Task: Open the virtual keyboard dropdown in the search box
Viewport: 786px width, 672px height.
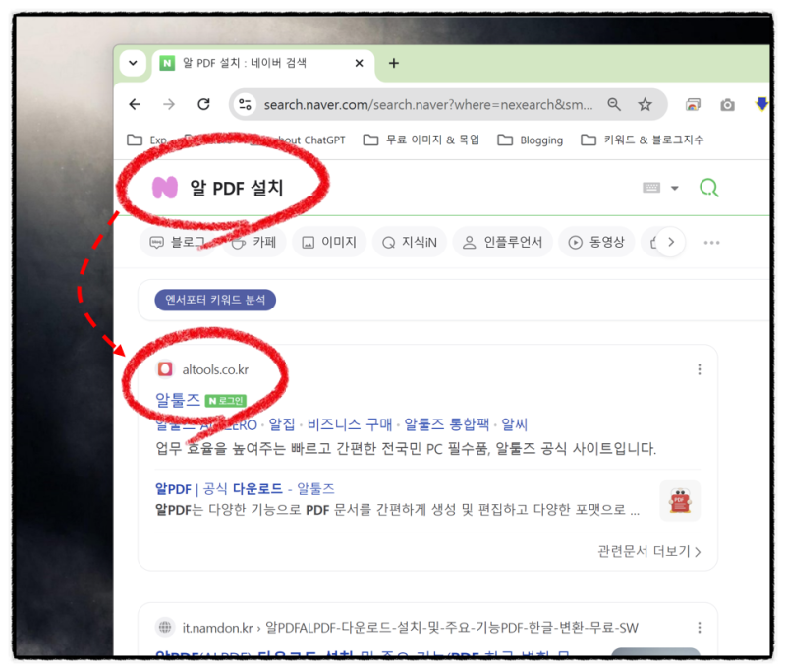Action: [x=660, y=186]
